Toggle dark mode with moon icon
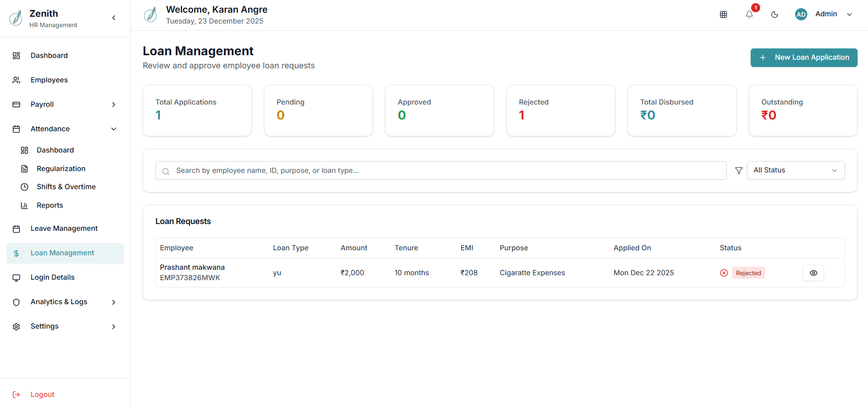The height and width of the screenshot is (406, 868). tap(775, 14)
